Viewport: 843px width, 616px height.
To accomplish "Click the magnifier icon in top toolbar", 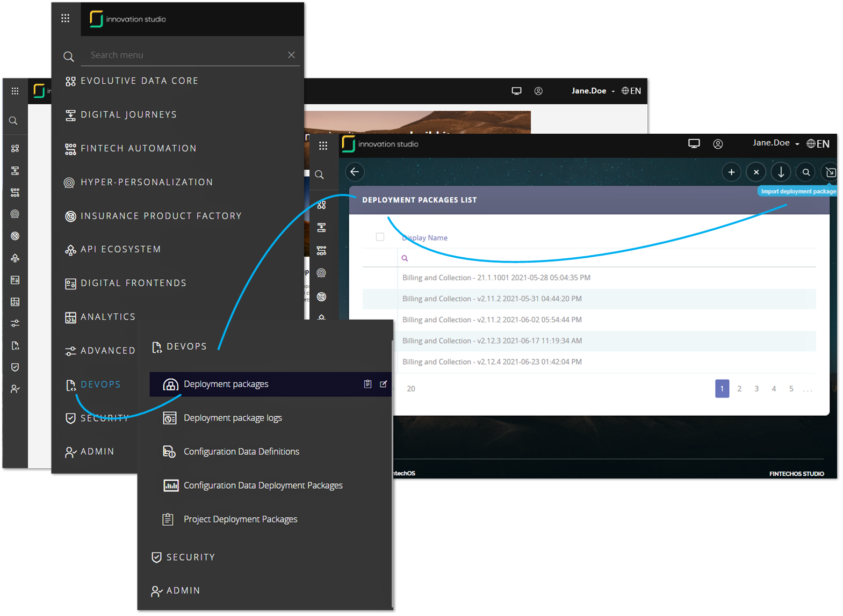I will pyautogui.click(x=806, y=172).
